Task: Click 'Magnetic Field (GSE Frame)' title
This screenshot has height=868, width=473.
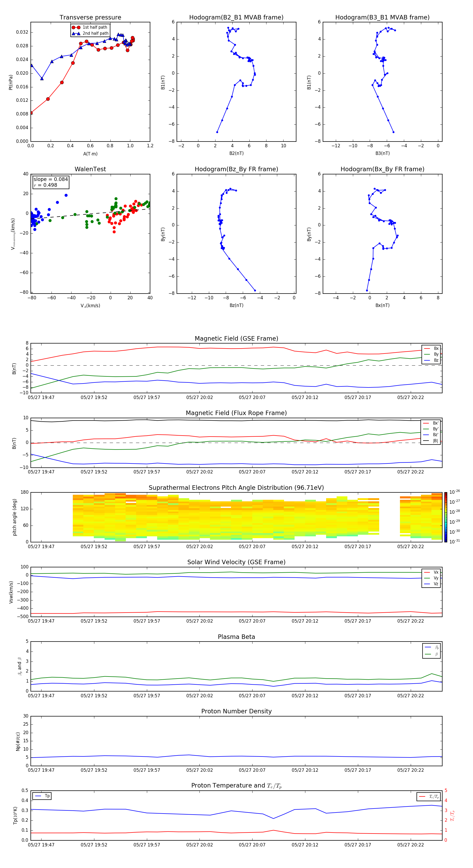Action: pyautogui.click(x=236, y=339)
